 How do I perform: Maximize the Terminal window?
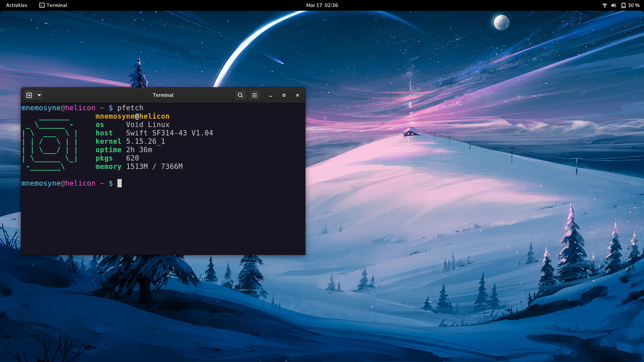click(x=284, y=96)
